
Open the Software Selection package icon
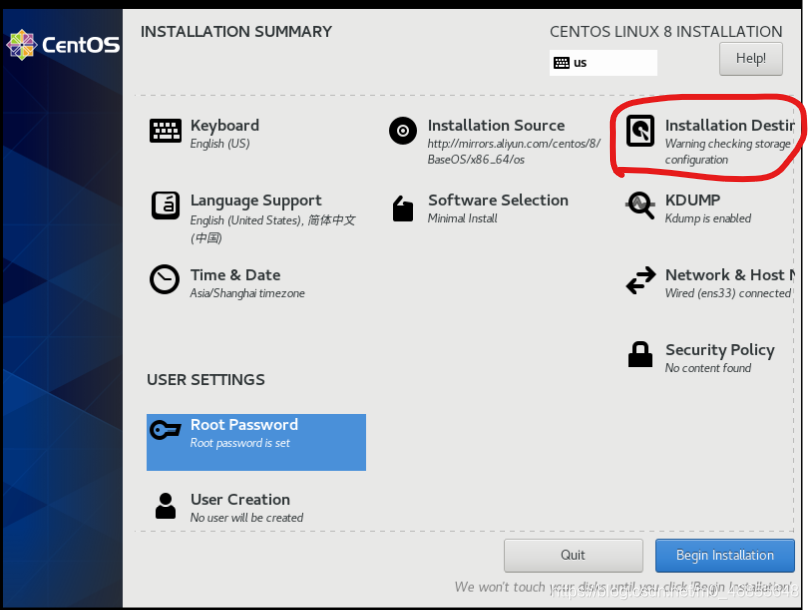pos(403,208)
